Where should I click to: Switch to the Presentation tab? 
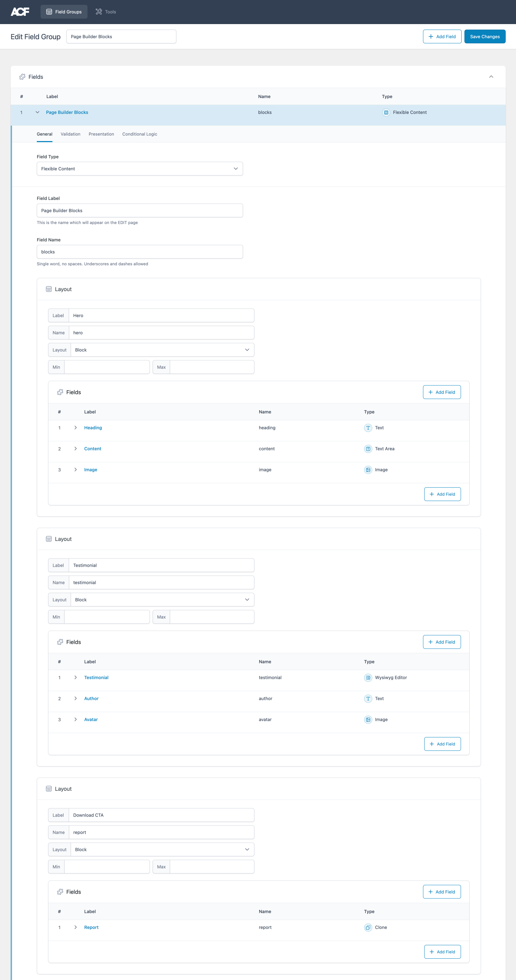101,134
